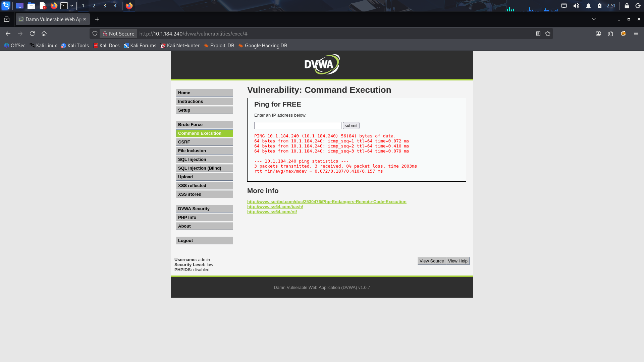Screen dimensions: 644x362
Task: Click the submit button for ping
Action: (x=351, y=126)
